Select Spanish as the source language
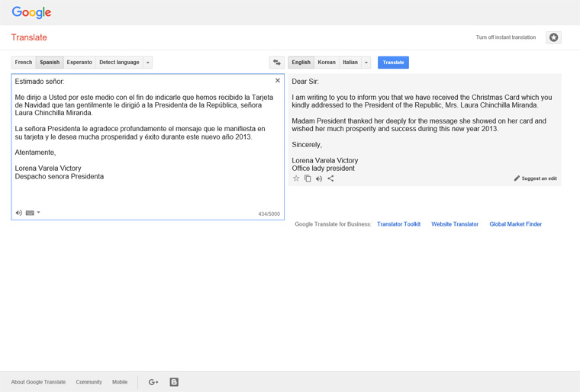Viewport: 580px width, 392px height. (50, 62)
